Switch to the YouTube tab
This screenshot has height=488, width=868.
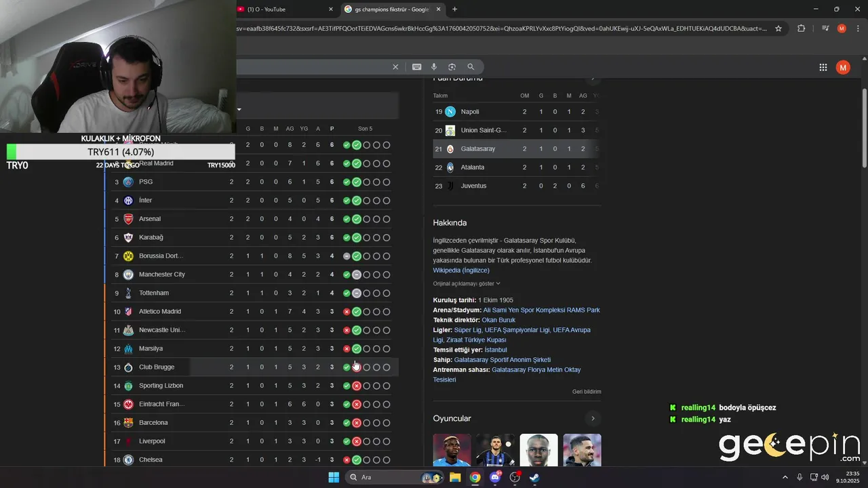click(x=286, y=9)
